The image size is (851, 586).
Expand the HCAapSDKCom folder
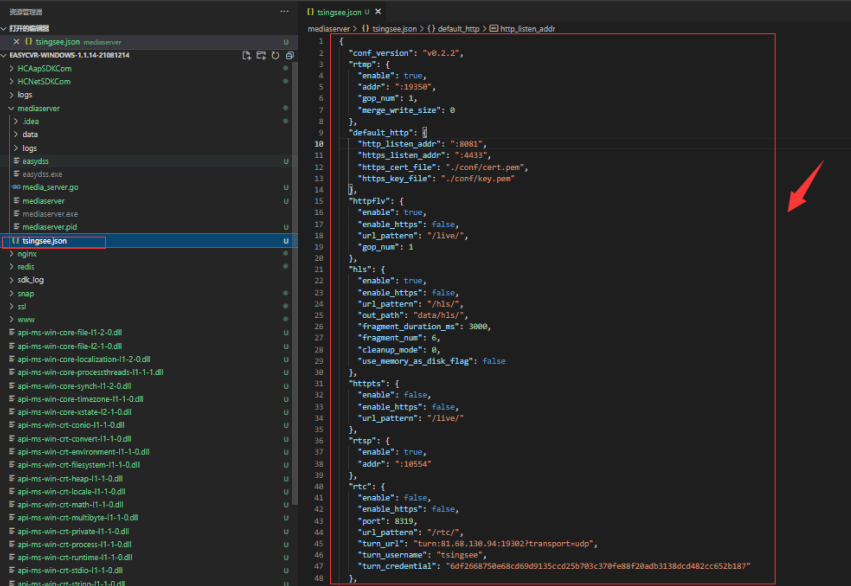pos(44,68)
